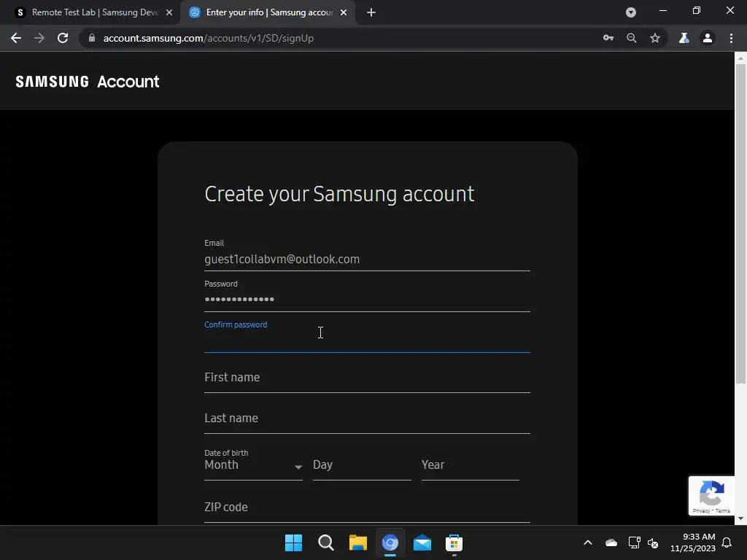747x560 pixels.
Task: Click the zoom magnifier icon in address bar
Action: [632, 38]
